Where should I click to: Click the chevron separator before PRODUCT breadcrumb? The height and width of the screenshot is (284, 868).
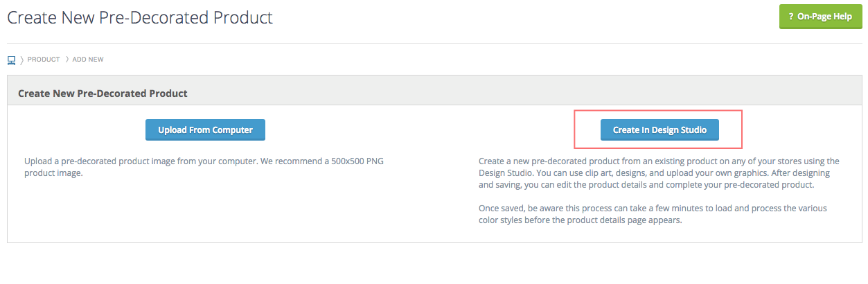(22, 60)
